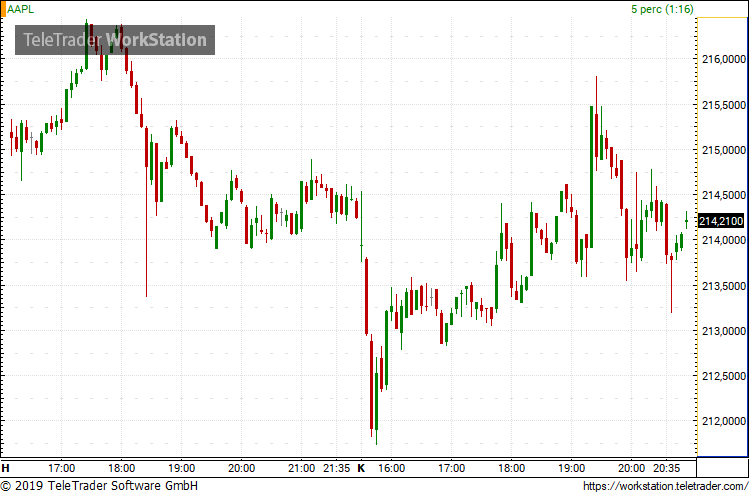
Task: Click the 212,5000 price axis label
Action: pos(725,376)
